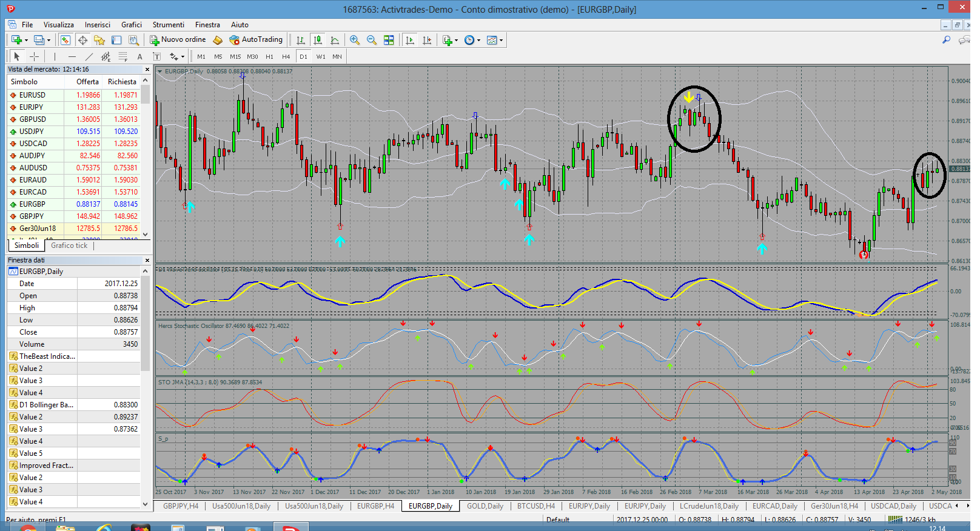Click market watch scrollbar down arrow
980x531 pixels.
[145, 234]
